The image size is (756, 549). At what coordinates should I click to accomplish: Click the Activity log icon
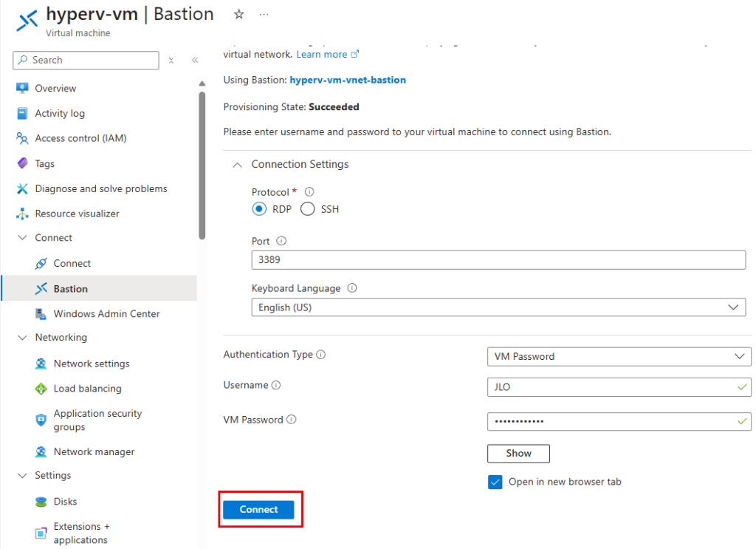click(22, 113)
